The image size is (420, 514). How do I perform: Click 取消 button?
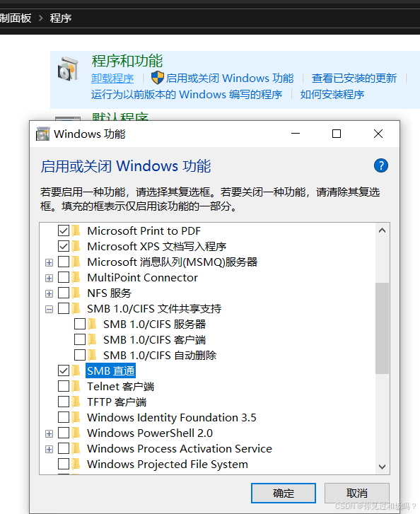pyautogui.click(x=357, y=493)
